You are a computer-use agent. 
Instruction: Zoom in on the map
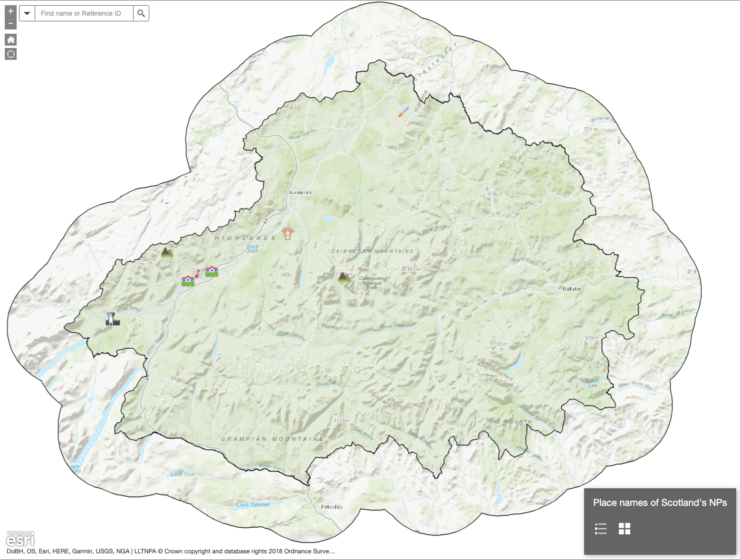pyautogui.click(x=10, y=11)
